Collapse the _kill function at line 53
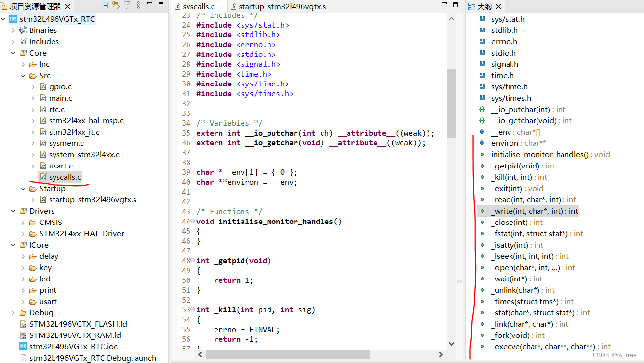The height and width of the screenshot is (363, 644). 192,309
